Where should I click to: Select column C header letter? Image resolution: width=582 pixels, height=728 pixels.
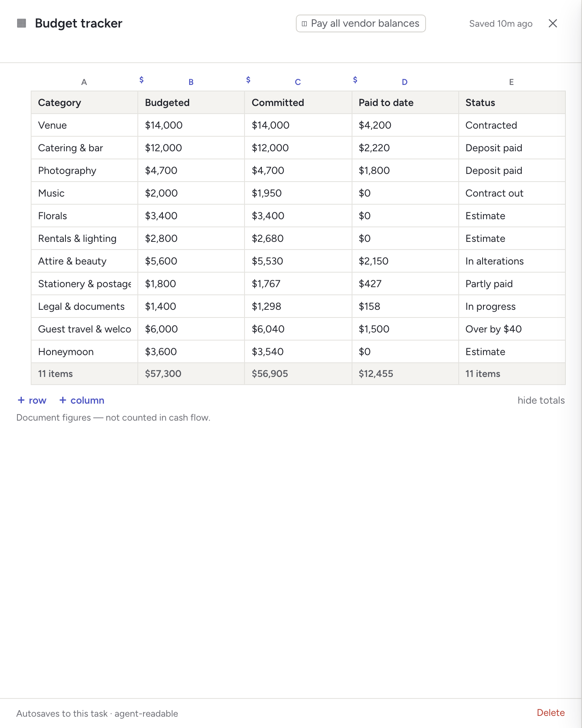[x=298, y=82]
